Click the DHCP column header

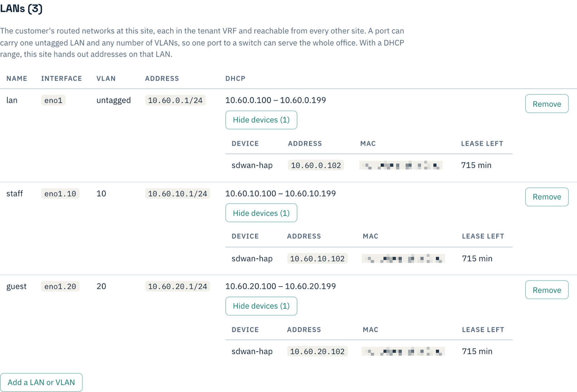point(235,79)
